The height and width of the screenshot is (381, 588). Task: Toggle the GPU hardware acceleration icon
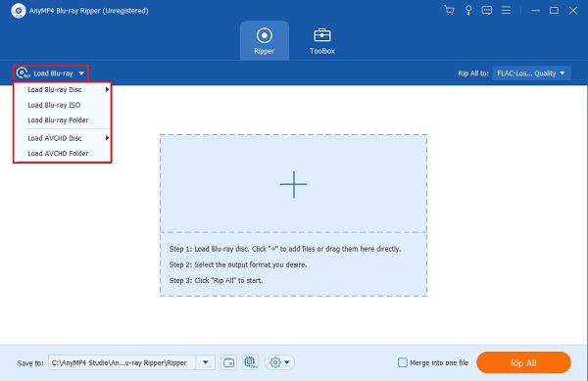tap(251, 362)
